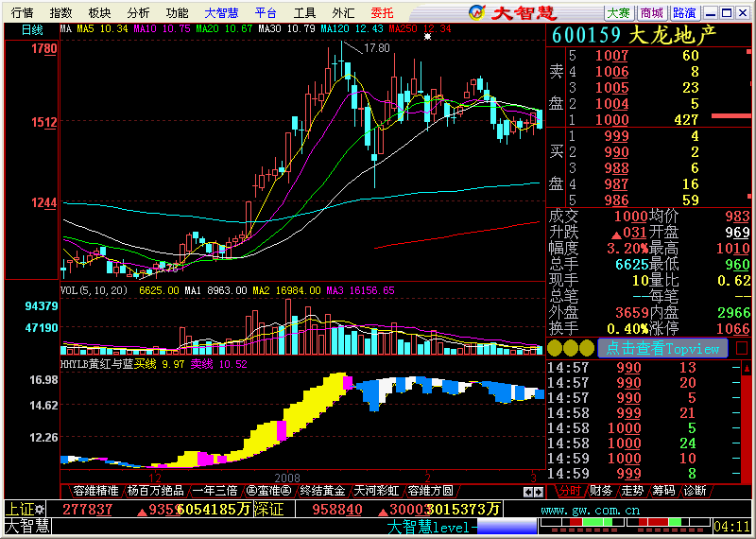Click the 商城 button
This screenshot has width=756, height=539.
point(652,13)
